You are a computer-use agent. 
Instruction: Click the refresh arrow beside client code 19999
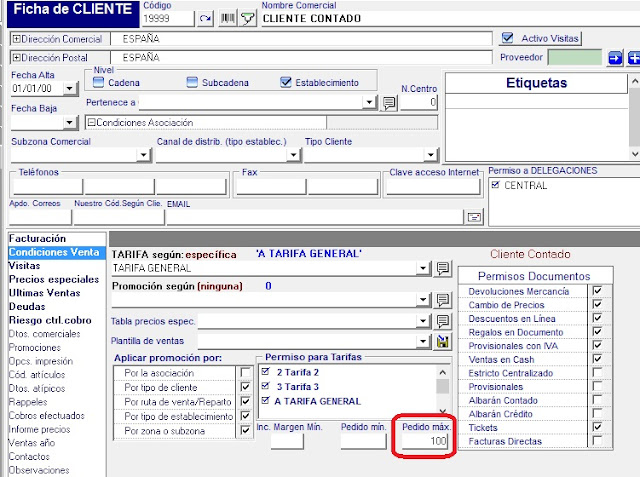pos(206,18)
